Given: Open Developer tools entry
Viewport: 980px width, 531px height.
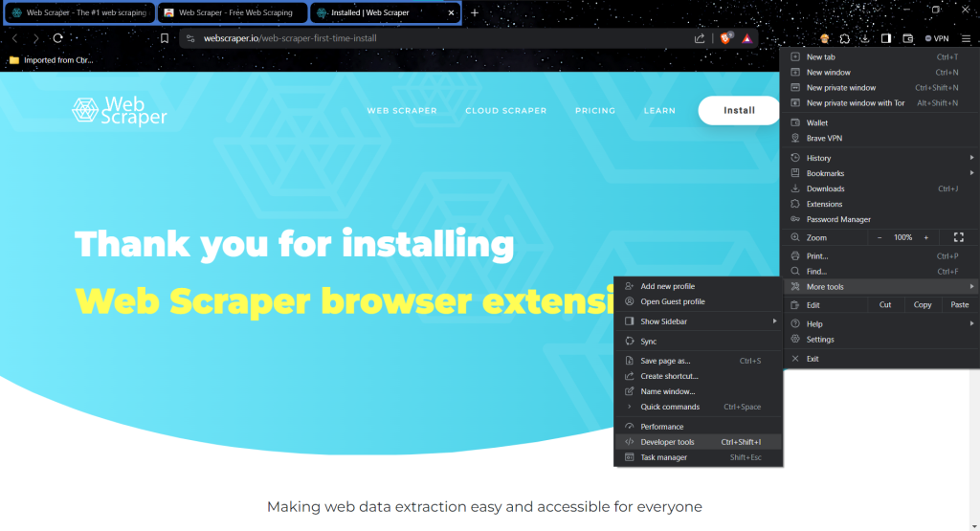Looking at the screenshot, I should click(698, 442).
